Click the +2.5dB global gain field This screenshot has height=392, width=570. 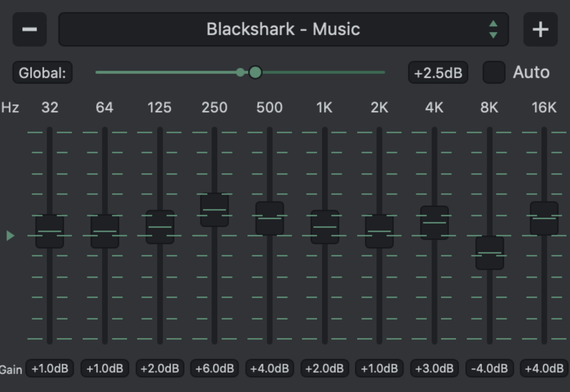click(438, 73)
